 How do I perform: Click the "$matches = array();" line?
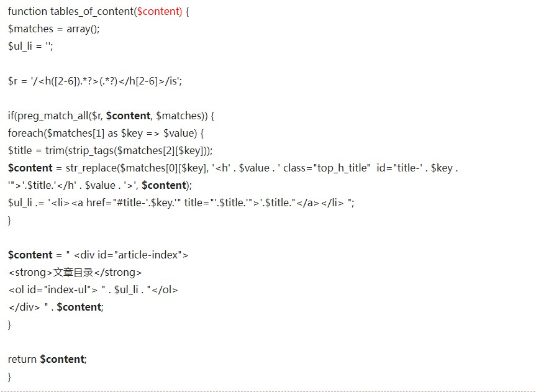click(x=53, y=29)
